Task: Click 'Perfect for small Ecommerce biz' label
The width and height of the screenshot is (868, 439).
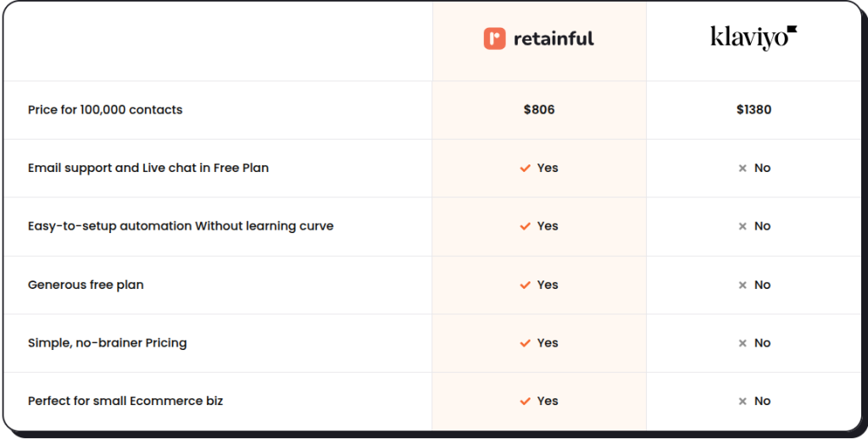Action: point(125,402)
